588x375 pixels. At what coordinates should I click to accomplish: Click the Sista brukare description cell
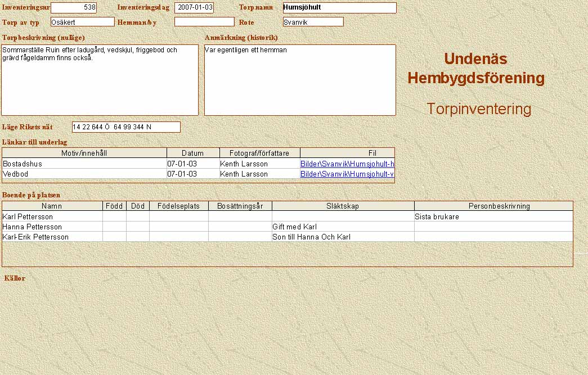point(493,216)
